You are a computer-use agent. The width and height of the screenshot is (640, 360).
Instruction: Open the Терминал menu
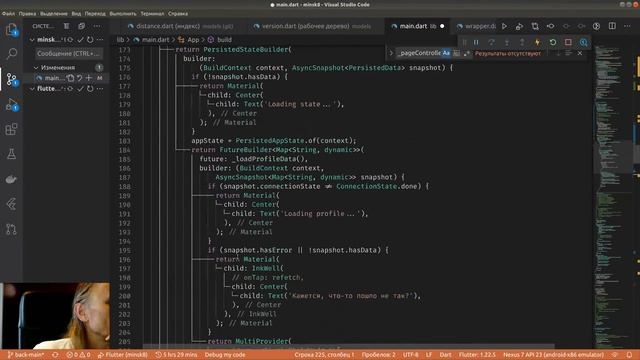(152, 13)
